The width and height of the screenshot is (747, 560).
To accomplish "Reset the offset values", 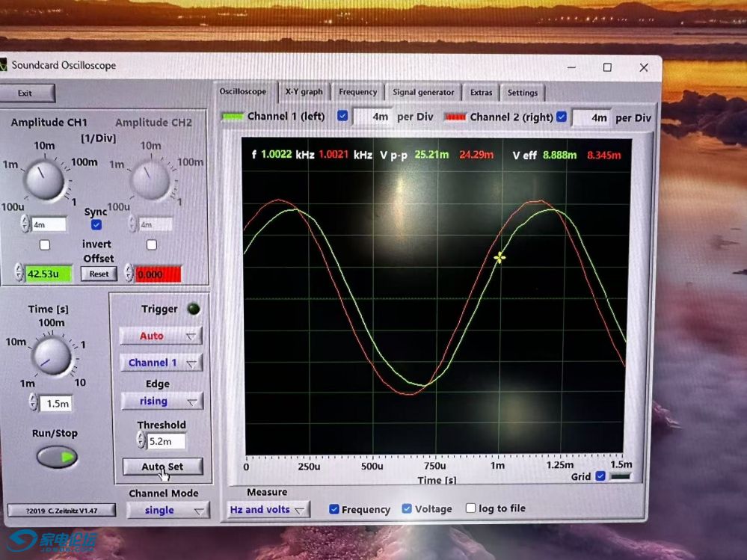I will click(99, 274).
